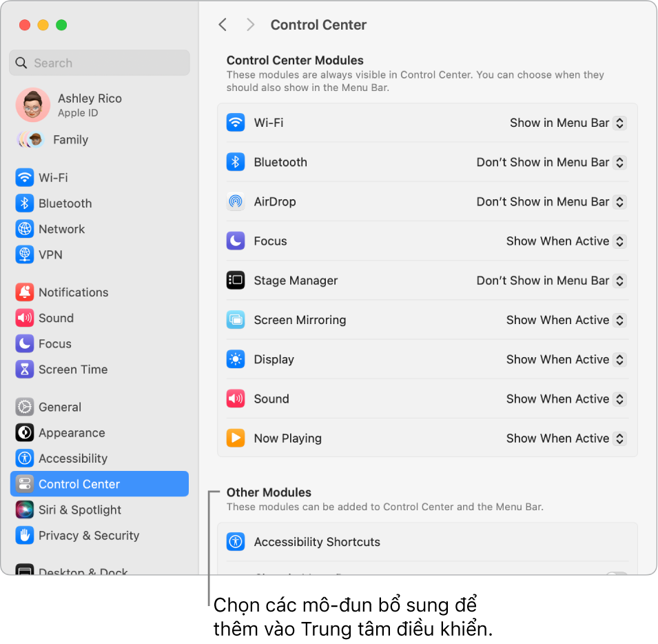Click the Wi-Fi icon in the sidebar
658x644 pixels.
(x=25, y=178)
